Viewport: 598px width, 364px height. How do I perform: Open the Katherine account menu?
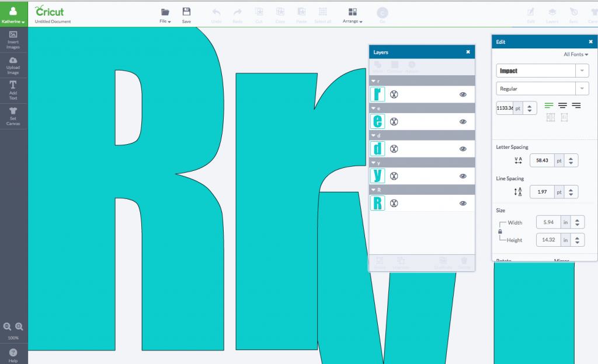[x=13, y=13]
